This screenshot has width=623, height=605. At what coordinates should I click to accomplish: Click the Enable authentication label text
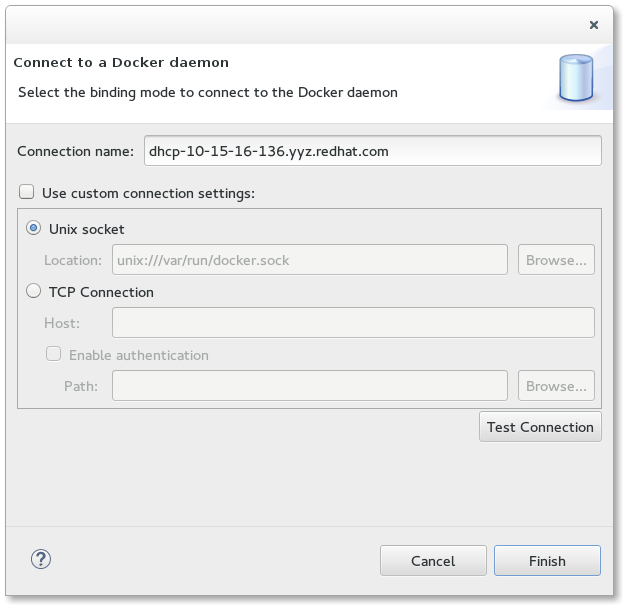tap(139, 355)
